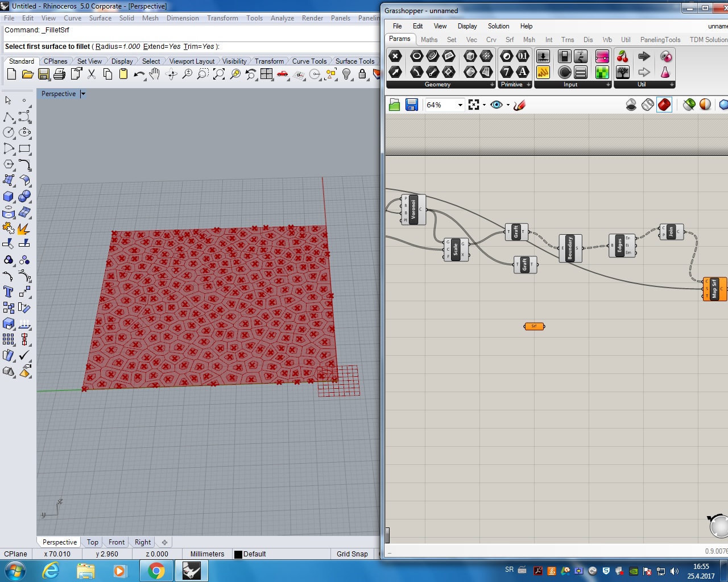Click the Number '0.1' primitive icon
Screen dimensions: 728x582
click(x=523, y=56)
